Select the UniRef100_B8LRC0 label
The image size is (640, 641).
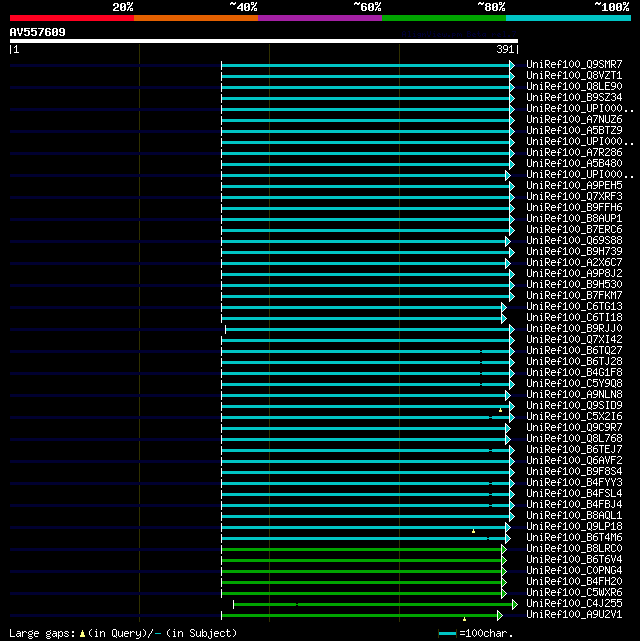[x=574, y=549]
